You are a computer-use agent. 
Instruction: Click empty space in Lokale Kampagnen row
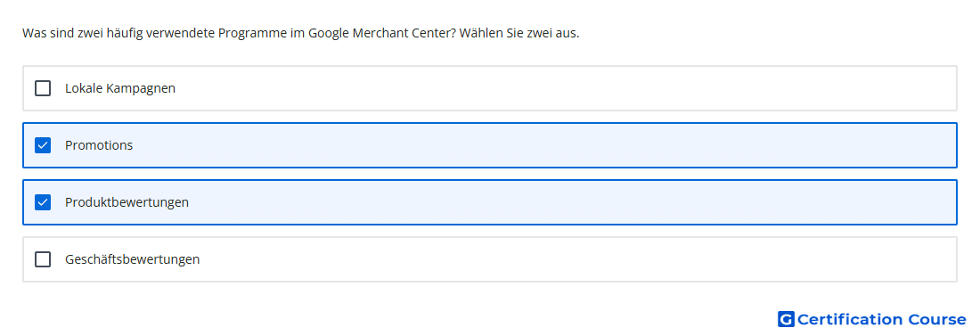(x=562, y=88)
